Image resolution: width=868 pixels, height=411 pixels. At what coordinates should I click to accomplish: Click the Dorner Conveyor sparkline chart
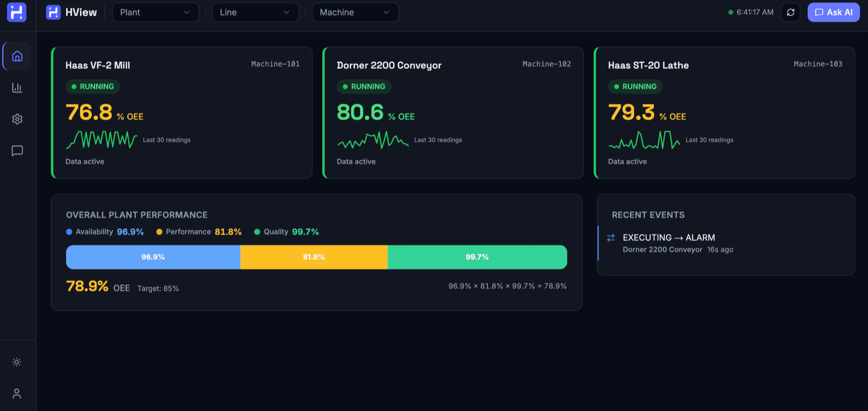tap(373, 140)
